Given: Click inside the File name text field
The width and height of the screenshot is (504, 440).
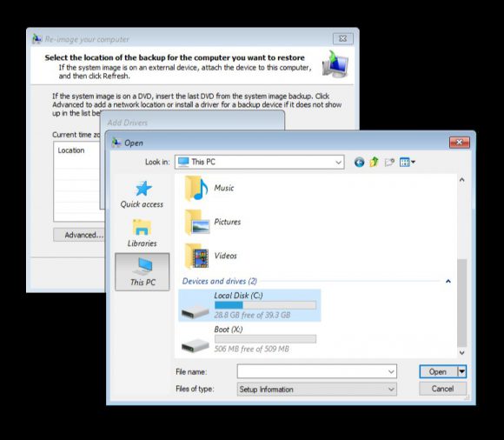Looking at the screenshot, I should [x=312, y=372].
